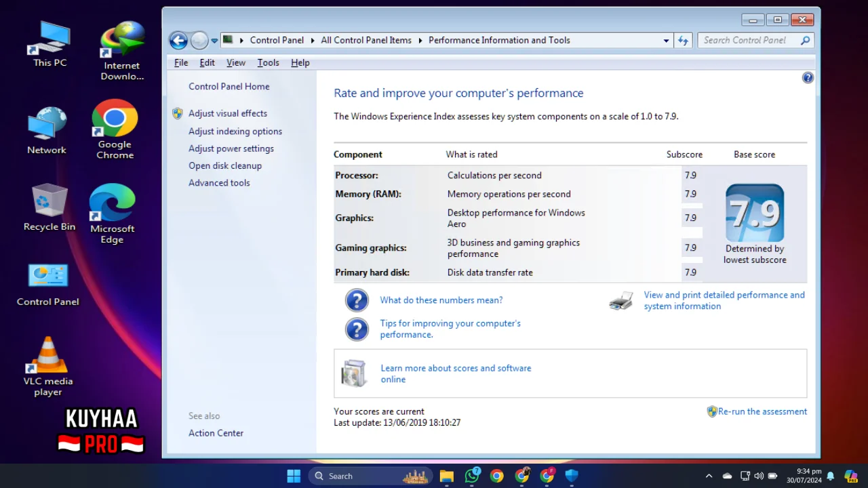Select the Processor row label
This screenshot has width=868, height=488.
[x=357, y=176]
